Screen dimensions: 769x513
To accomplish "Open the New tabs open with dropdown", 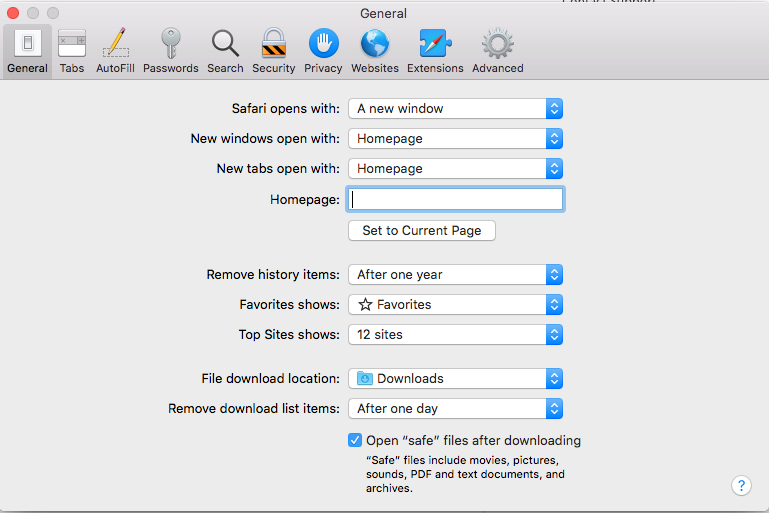I will (x=456, y=169).
